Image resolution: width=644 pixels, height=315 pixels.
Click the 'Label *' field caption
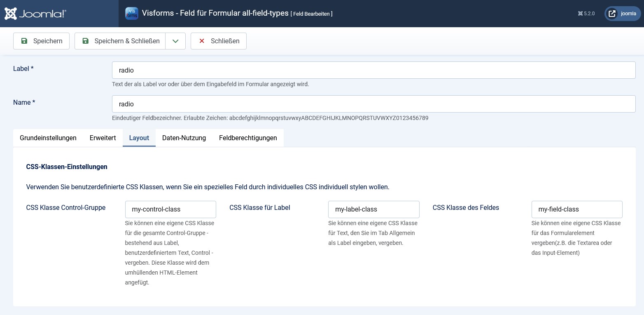[x=23, y=68]
